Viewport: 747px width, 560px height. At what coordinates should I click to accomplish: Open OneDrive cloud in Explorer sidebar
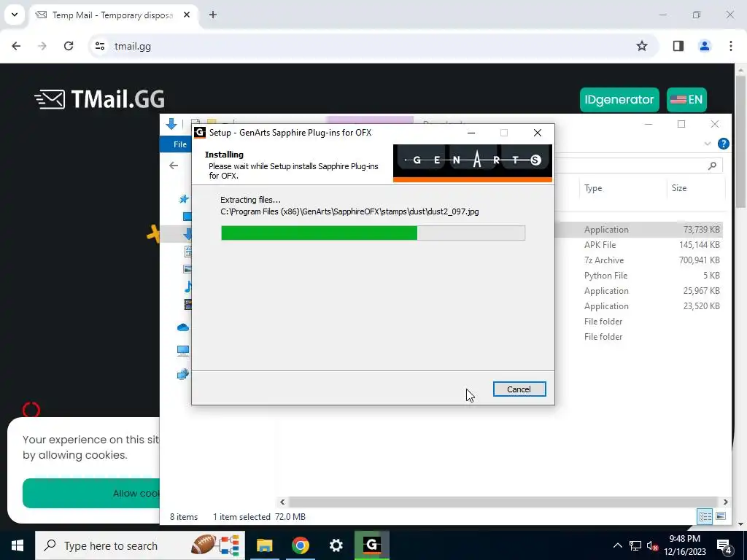point(183,327)
